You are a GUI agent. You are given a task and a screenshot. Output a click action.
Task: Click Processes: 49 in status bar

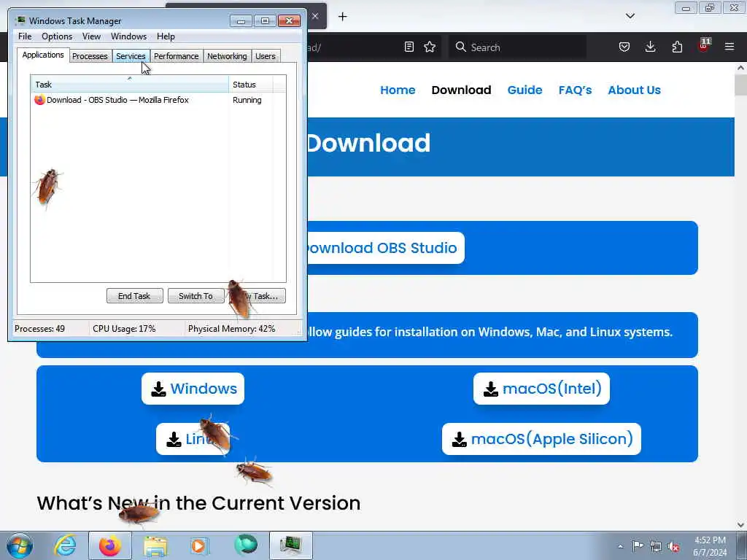pyautogui.click(x=39, y=329)
